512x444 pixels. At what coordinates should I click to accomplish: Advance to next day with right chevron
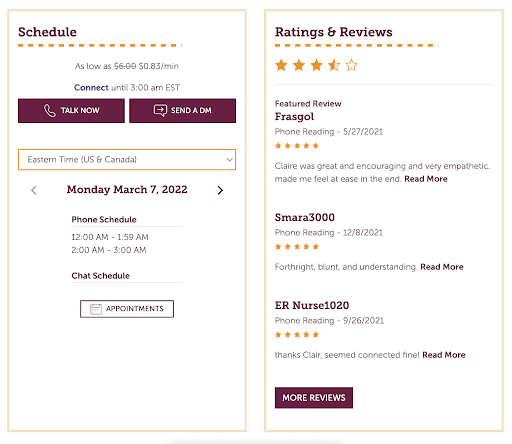[x=220, y=190]
